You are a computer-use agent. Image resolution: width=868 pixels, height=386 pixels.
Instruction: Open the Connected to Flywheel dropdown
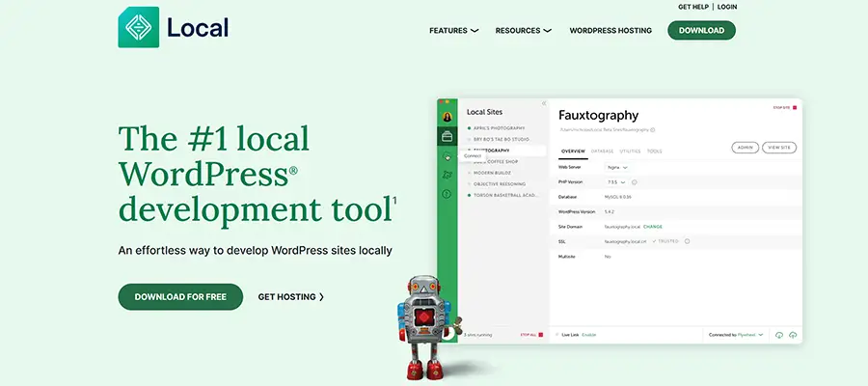coord(736,335)
